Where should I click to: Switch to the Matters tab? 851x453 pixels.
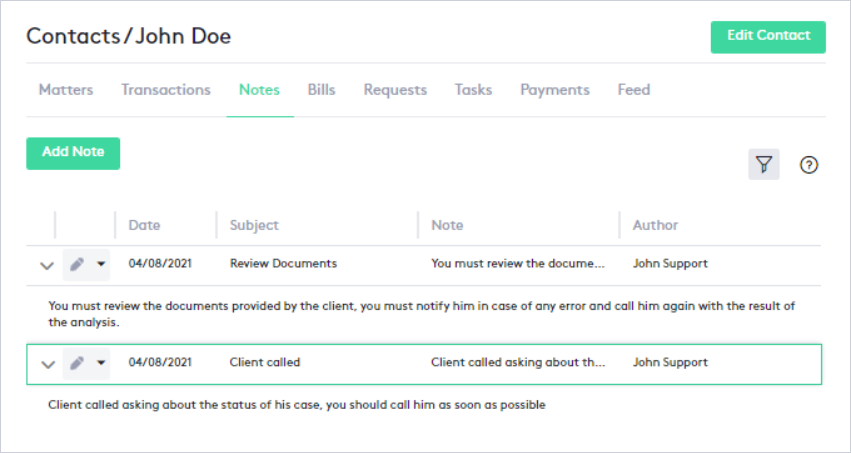tap(66, 90)
